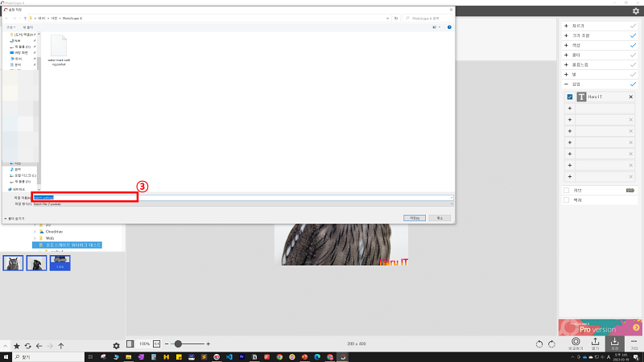Expand the first adjustment section plus

click(567, 26)
